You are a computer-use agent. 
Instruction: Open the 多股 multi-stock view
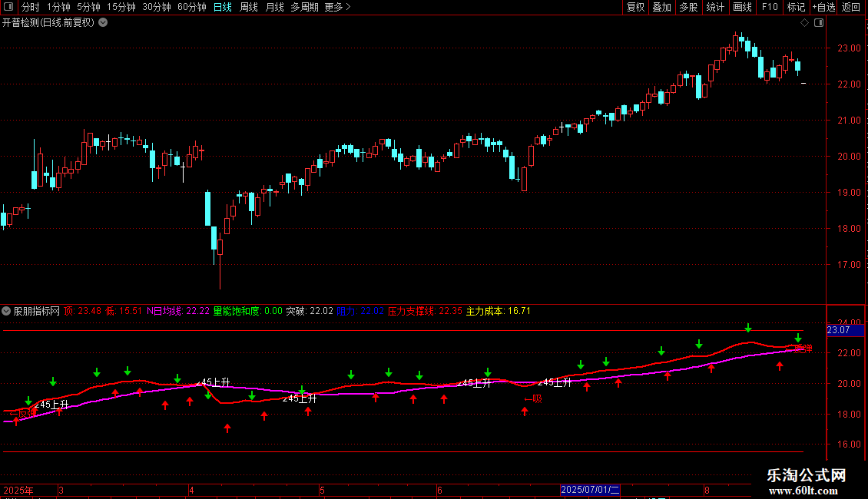click(x=688, y=7)
